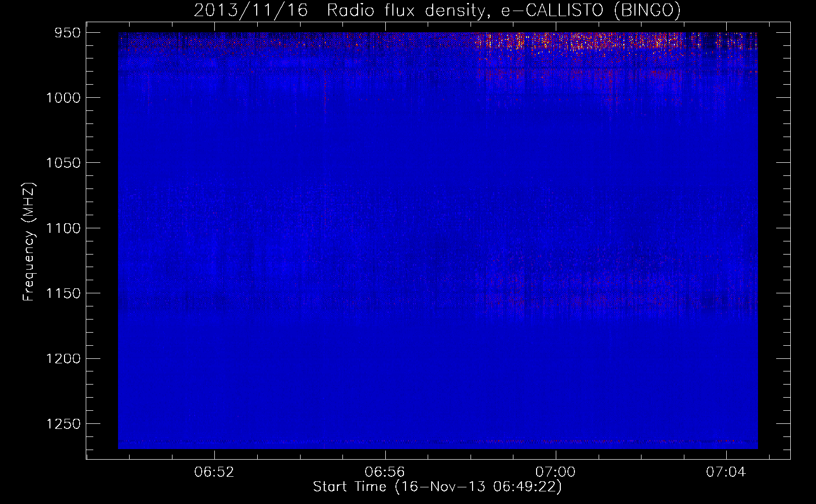Click the '06:52' time axis label
This screenshot has width=816, height=504.
pyautogui.click(x=214, y=472)
